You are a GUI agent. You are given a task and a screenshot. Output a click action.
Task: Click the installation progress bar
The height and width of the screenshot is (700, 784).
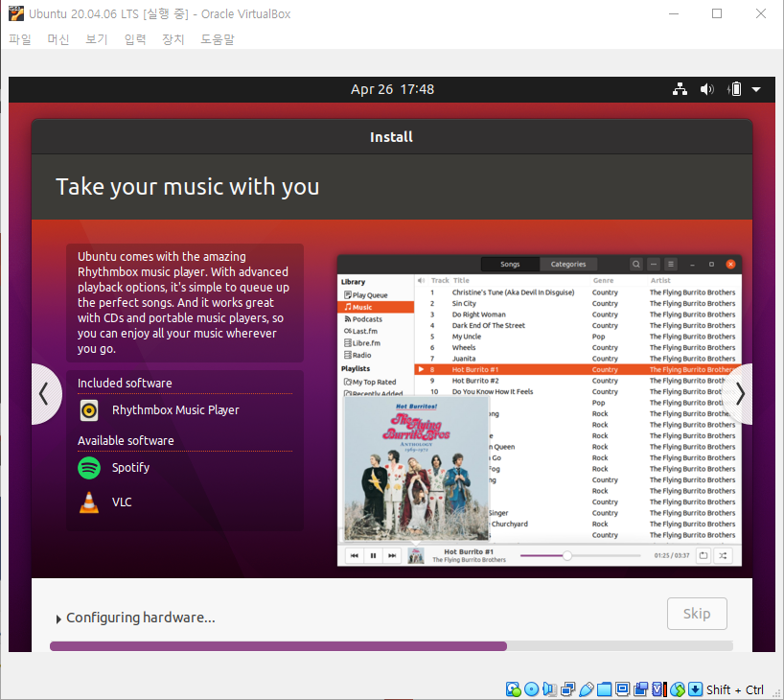[391, 646]
